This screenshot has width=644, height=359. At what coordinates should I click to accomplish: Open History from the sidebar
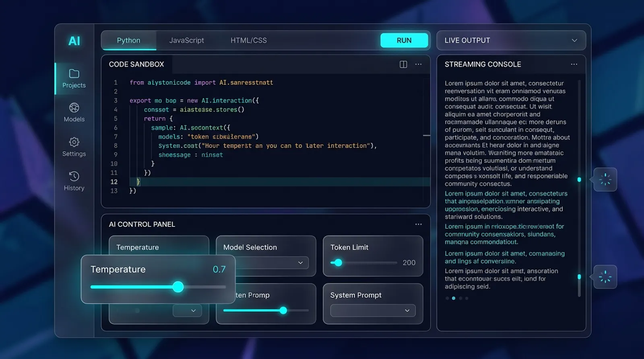(x=74, y=176)
